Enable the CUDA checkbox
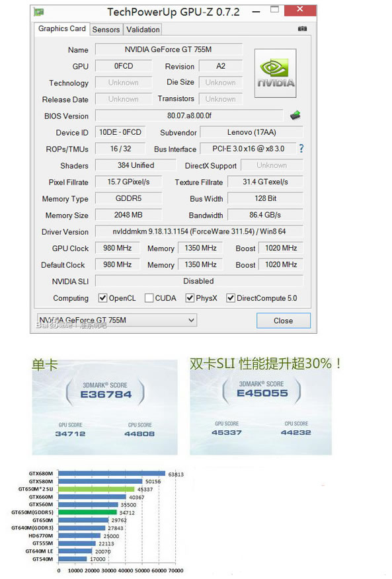 [x=149, y=298]
